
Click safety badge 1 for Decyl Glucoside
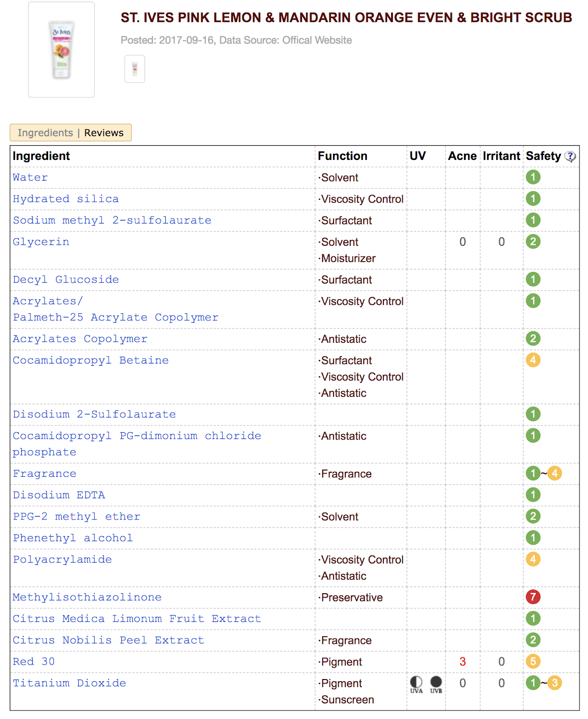tap(533, 280)
